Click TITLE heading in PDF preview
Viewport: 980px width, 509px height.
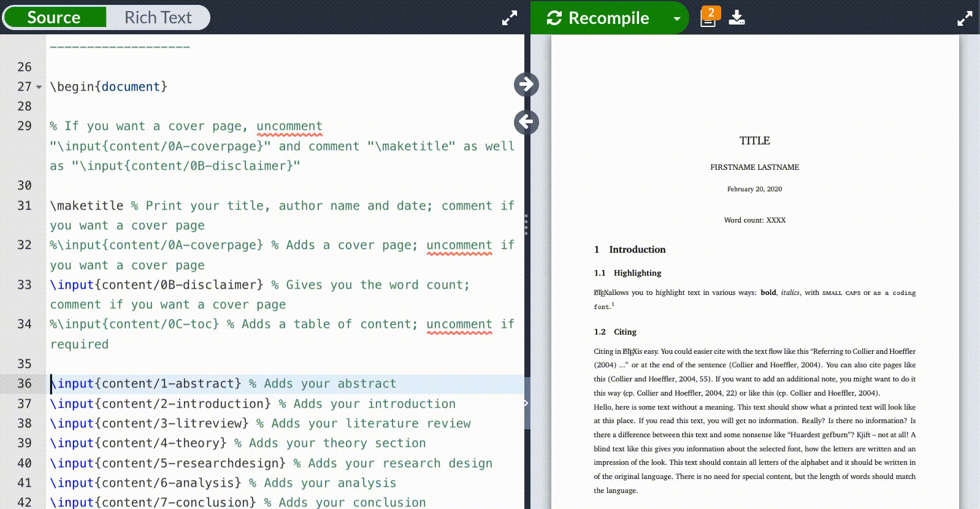click(x=754, y=140)
